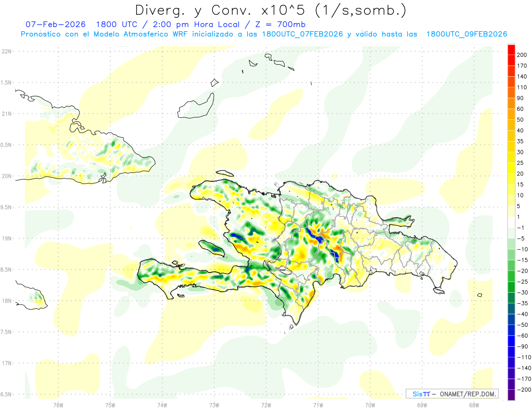
Task: Click the "20N" latitude label
Action: (7, 176)
